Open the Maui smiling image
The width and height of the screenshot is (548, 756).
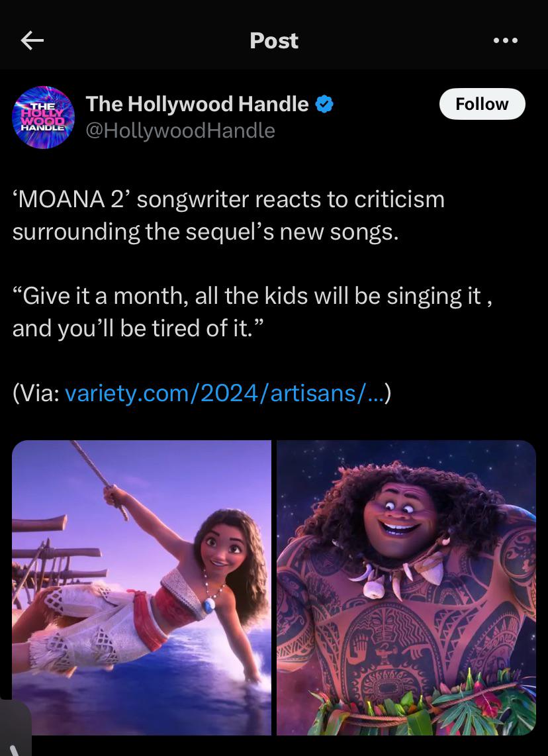[x=406, y=587]
